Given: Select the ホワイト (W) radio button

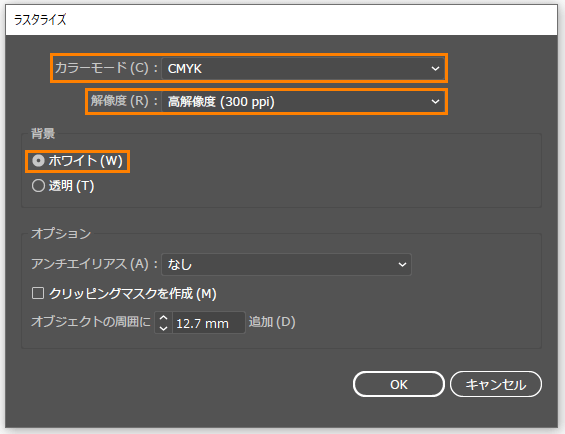Looking at the screenshot, I should pyautogui.click(x=38, y=161).
